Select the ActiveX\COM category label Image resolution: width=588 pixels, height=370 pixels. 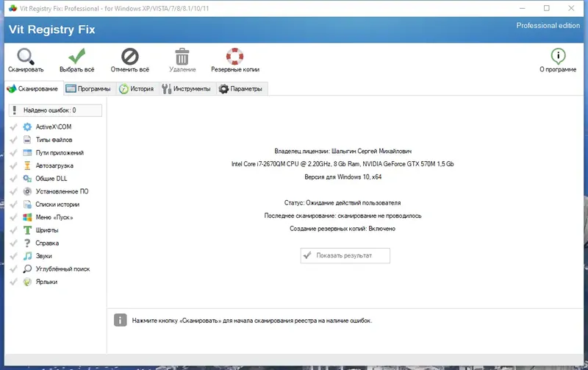pyautogui.click(x=54, y=127)
